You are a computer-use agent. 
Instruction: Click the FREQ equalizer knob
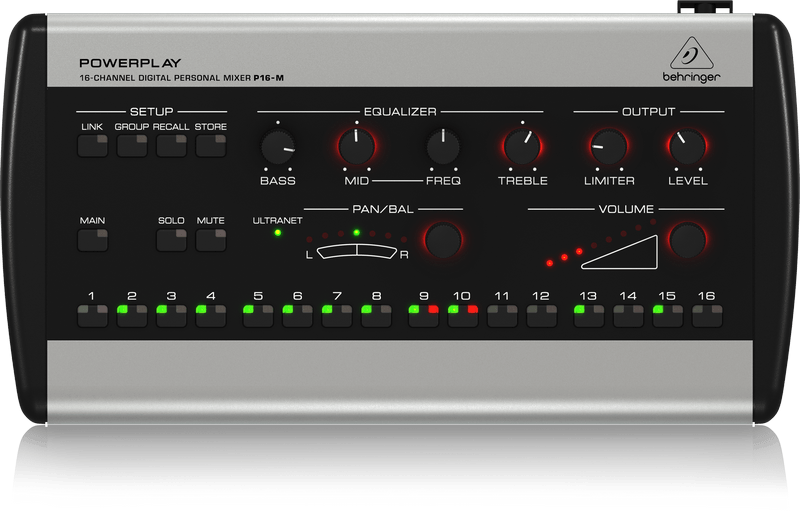coord(443,148)
